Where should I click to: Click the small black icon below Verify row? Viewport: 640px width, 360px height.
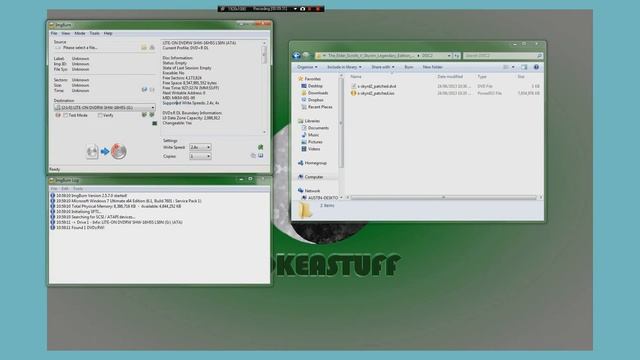[155, 123]
